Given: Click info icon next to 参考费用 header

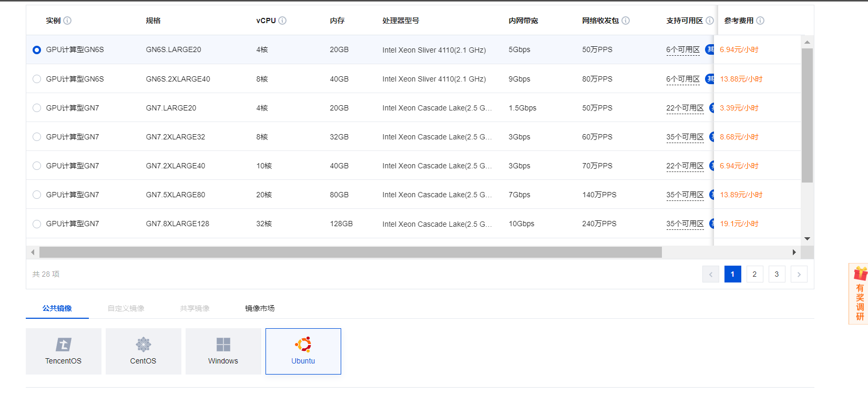Looking at the screenshot, I should pos(760,21).
